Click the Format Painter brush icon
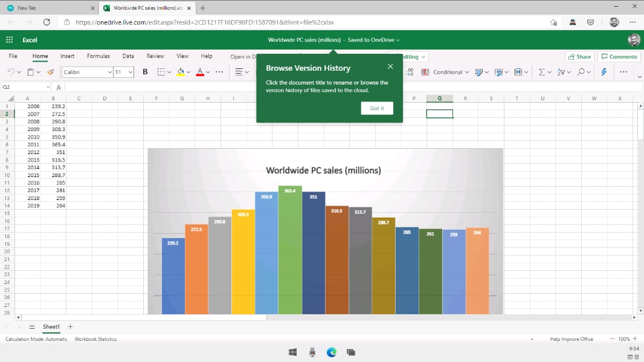The image size is (644, 362). [x=50, y=72]
